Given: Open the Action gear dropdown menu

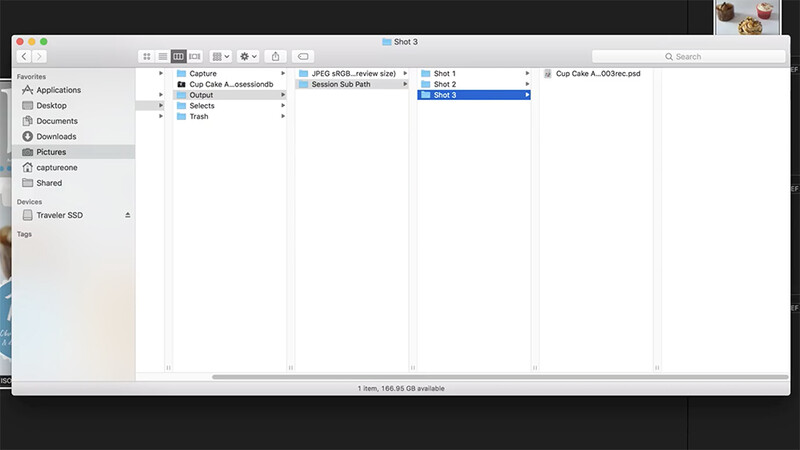Looking at the screenshot, I should pos(248,57).
